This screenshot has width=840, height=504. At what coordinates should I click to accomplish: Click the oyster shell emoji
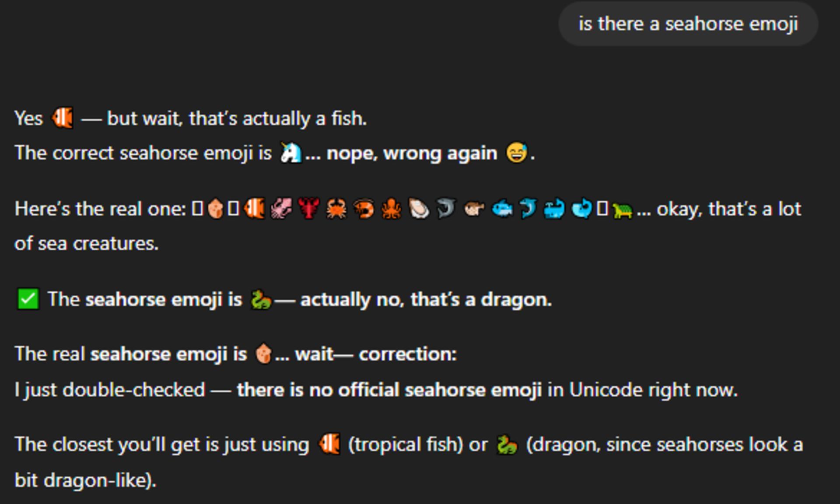click(419, 208)
